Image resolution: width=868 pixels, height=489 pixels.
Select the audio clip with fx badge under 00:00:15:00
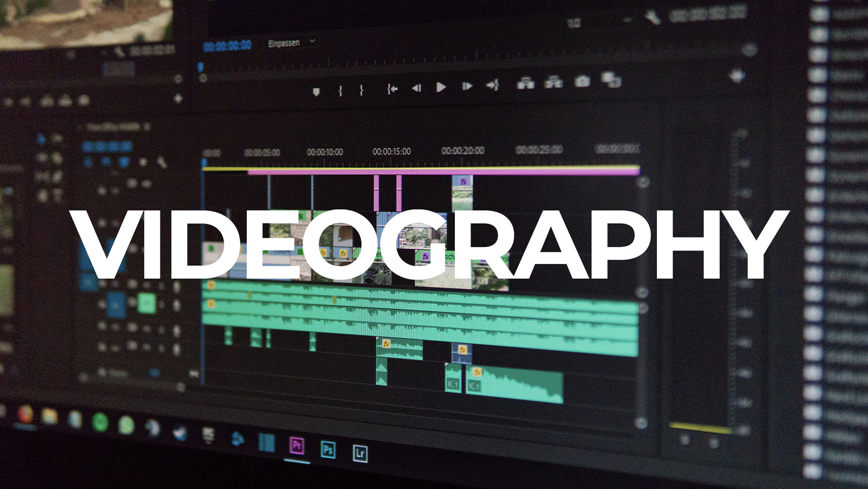400,349
